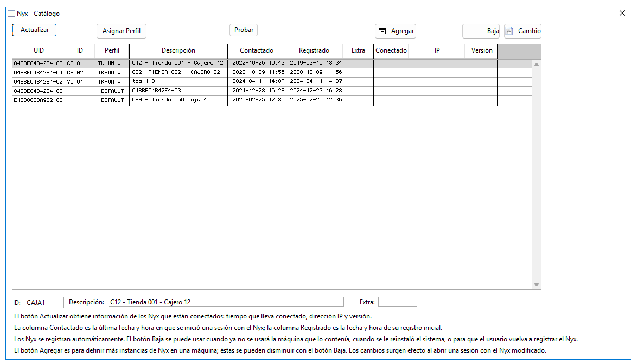The width and height of the screenshot is (638, 364).
Task: Click the Probar button
Action: pyautogui.click(x=244, y=30)
